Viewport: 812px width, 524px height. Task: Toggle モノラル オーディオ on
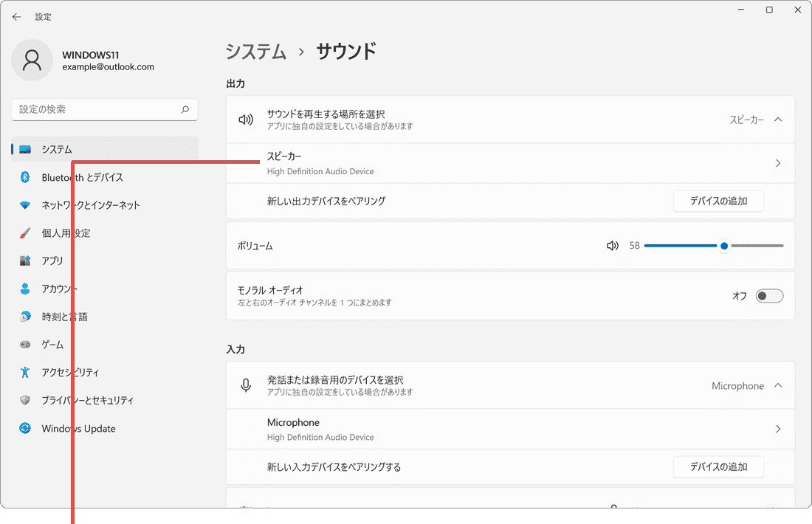coord(769,295)
